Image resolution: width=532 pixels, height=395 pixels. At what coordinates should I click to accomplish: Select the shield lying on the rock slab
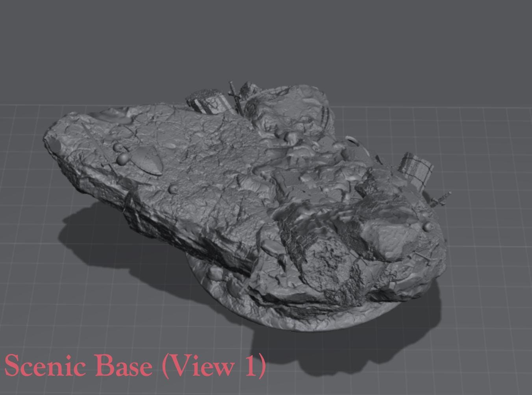pos(148,160)
